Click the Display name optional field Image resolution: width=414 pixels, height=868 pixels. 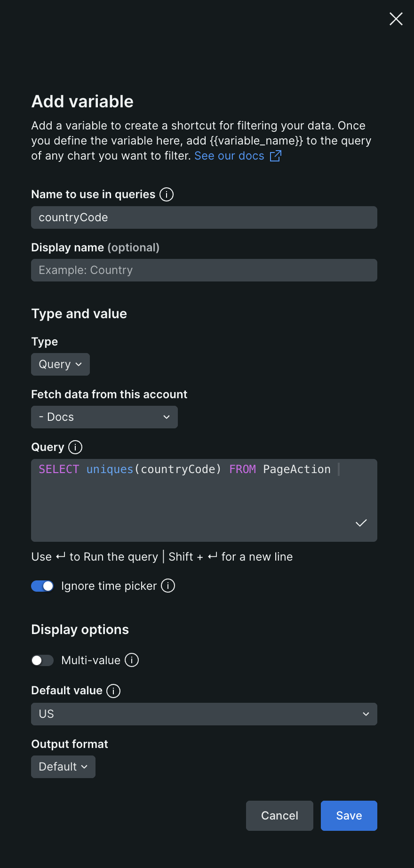click(x=204, y=270)
